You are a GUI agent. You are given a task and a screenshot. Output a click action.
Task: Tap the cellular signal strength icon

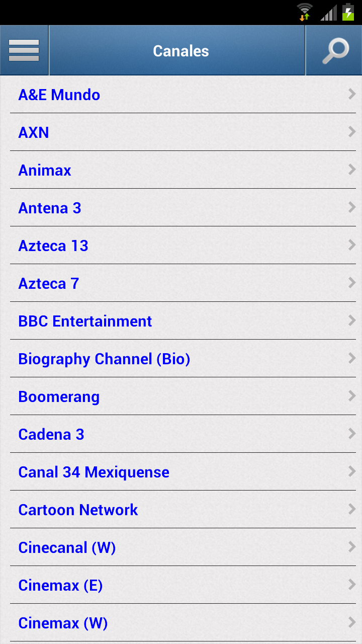click(329, 13)
